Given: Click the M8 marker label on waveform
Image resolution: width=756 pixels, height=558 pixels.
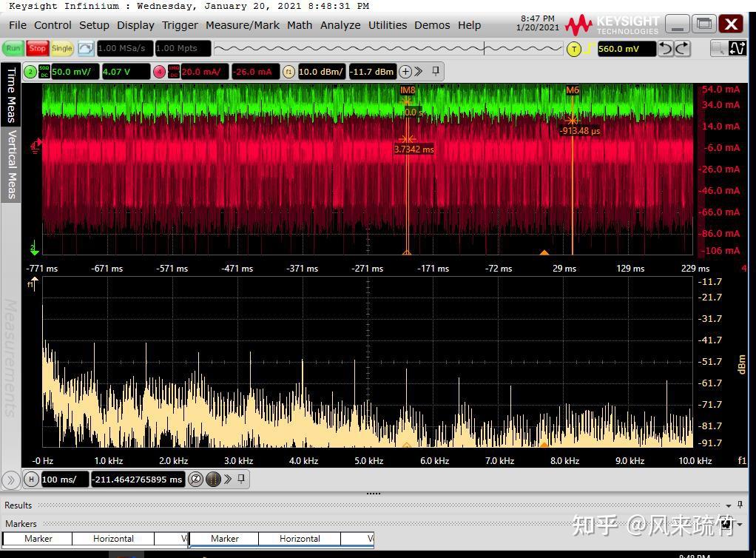Looking at the screenshot, I should coord(408,90).
